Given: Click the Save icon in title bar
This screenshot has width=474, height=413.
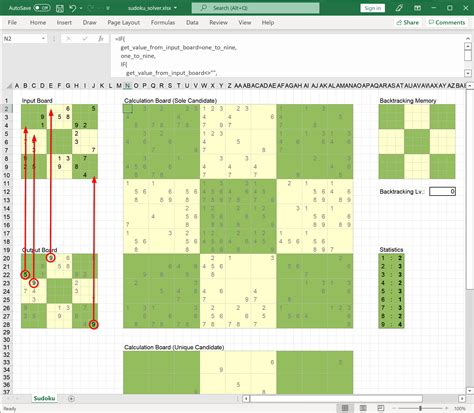Looking at the screenshot, I should pos(60,8).
